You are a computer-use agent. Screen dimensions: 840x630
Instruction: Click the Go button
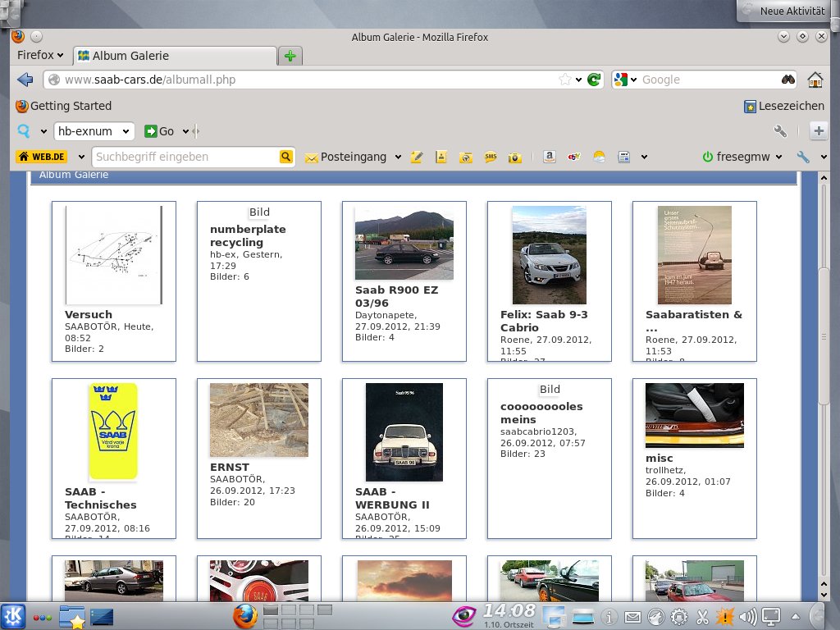[x=160, y=131]
